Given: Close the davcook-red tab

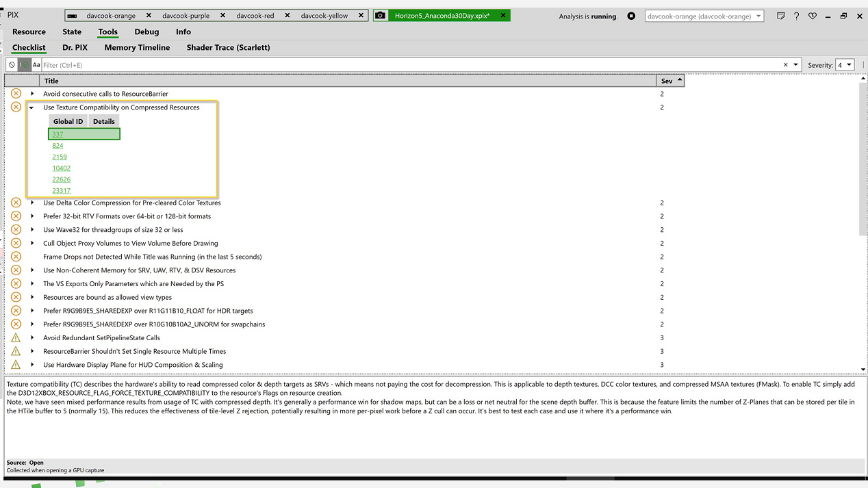Looking at the screenshot, I should point(287,15).
